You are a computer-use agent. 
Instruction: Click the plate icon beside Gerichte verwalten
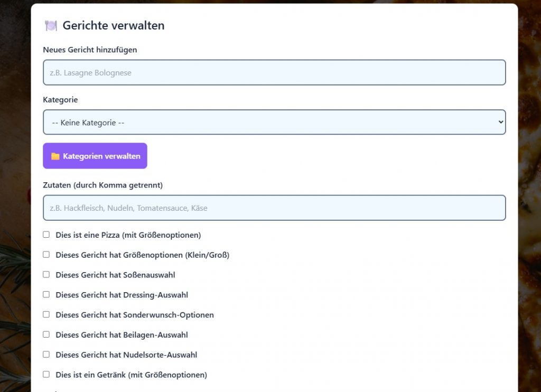(51, 25)
